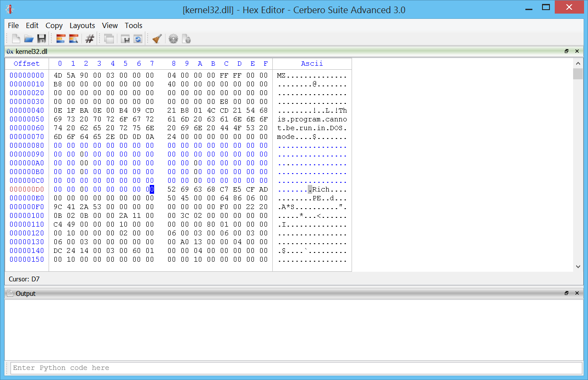Click the 'is.program.cannot' Ascii text
588x380 pixels.
312,119
